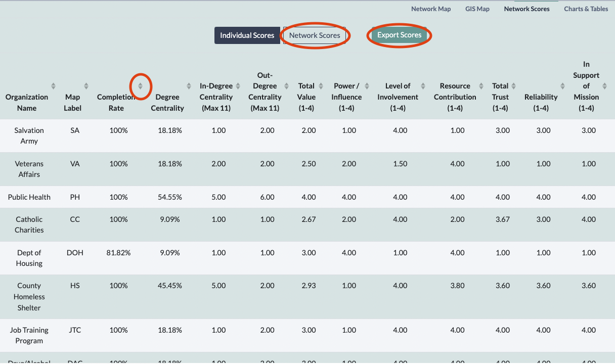The image size is (615, 364).
Task: Switch to the GIS Map tab
Action: (x=477, y=9)
